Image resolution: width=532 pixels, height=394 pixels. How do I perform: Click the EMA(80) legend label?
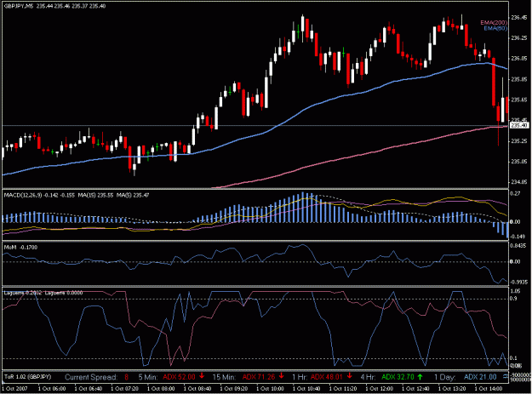click(x=495, y=28)
